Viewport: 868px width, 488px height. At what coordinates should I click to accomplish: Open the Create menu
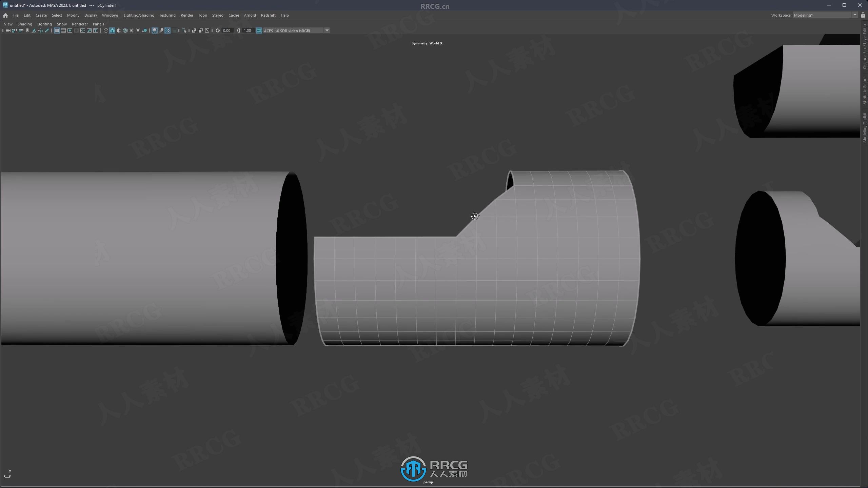(x=41, y=15)
